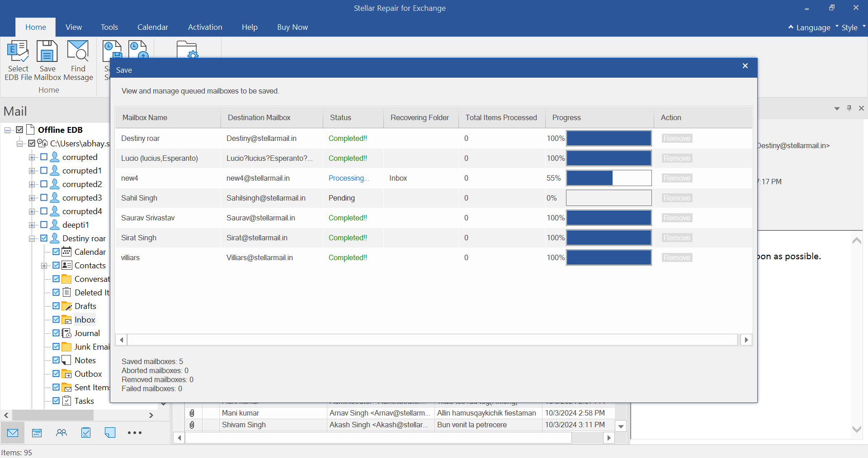This screenshot has height=458, width=868.
Task: Uncheck the Destiny roar mailbox checkbox
Action: point(44,238)
